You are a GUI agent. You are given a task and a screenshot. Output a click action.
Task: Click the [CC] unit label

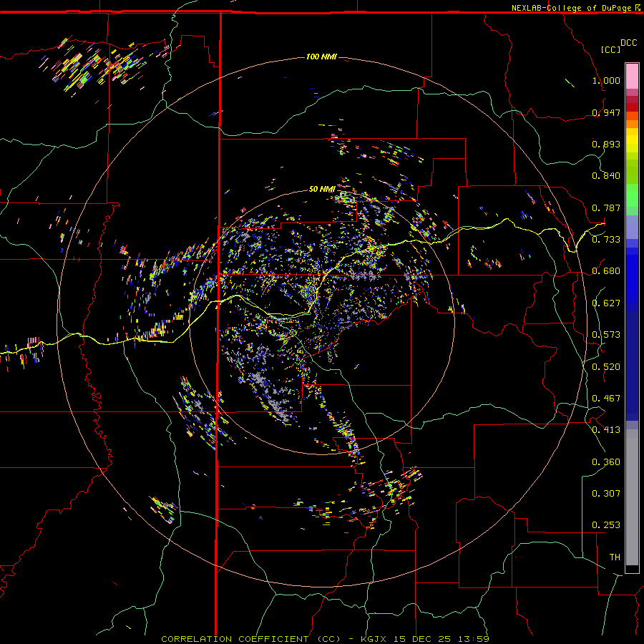point(611,49)
